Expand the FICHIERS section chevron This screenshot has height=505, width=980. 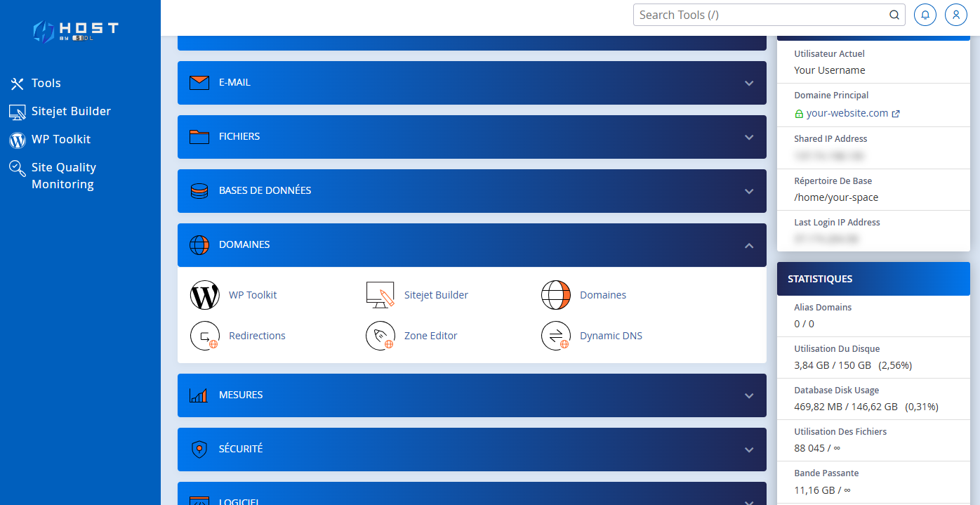pyautogui.click(x=749, y=137)
